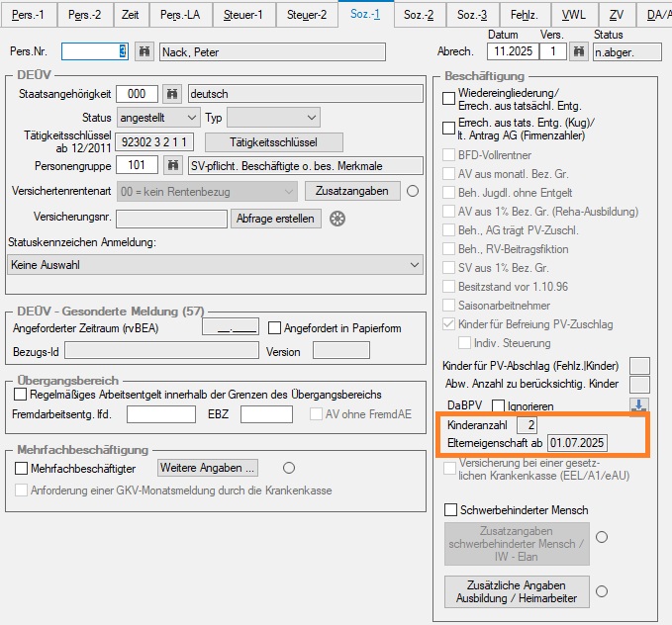Click the name field Nack, Peter
Viewport: 672px width, 625px height.
(272, 52)
